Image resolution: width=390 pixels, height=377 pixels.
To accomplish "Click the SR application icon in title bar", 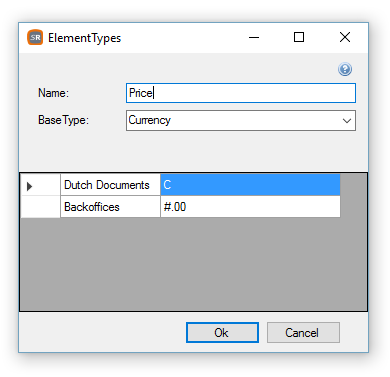I will coord(35,37).
